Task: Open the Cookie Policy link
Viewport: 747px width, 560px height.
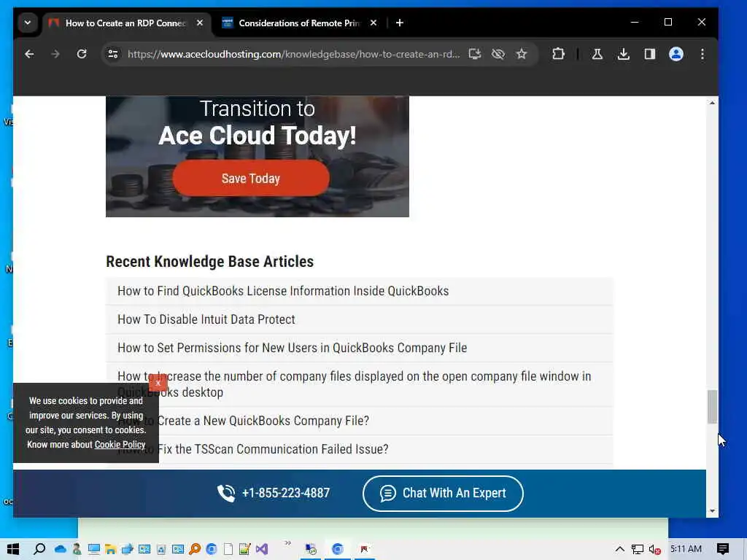Action: [x=120, y=445]
